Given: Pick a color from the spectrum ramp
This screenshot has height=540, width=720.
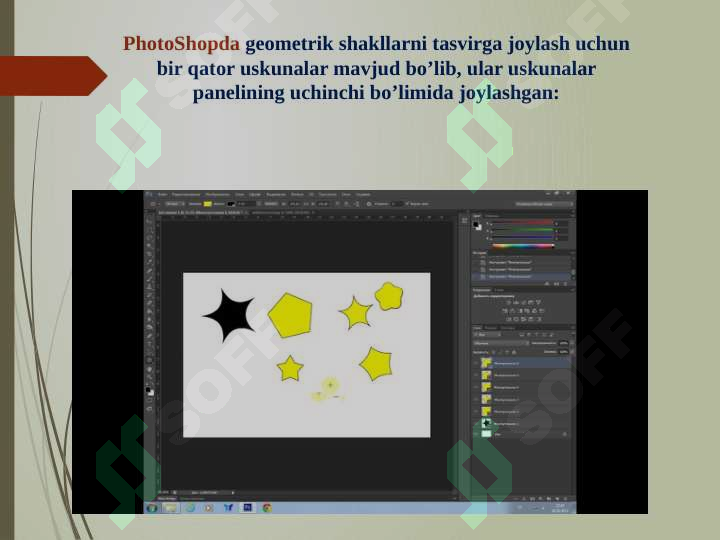Looking at the screenshot, I should (x=523, y=246).
